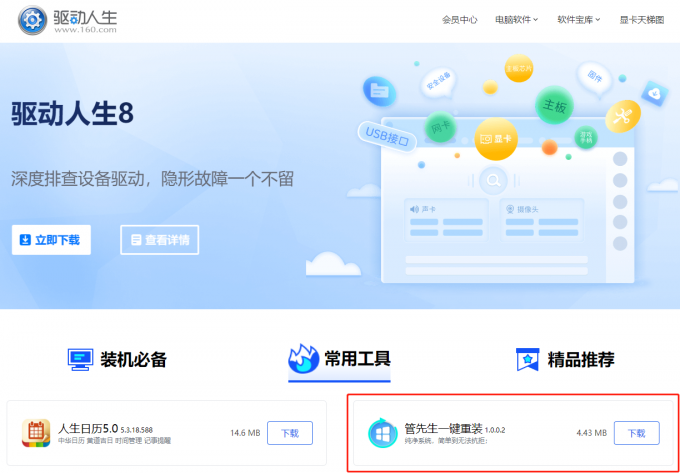Click the cloud download cube icon
This screenshot has height=473, width=680.
(x=654, y=93)
